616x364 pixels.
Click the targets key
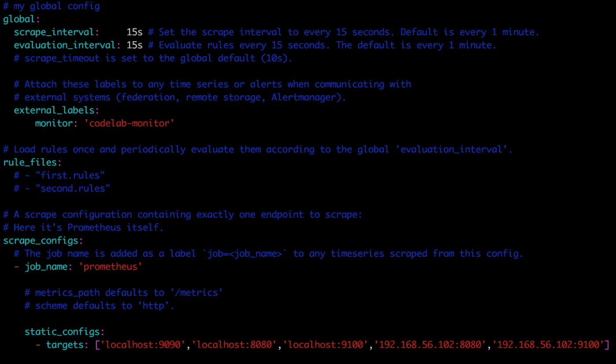67,345
